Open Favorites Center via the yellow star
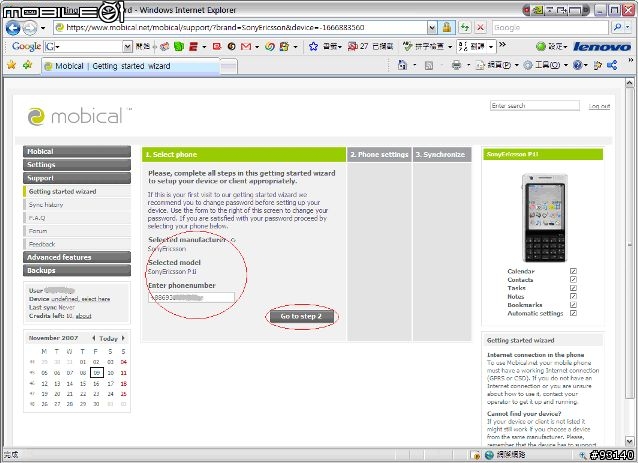638x463 pixels. [11, 65]
